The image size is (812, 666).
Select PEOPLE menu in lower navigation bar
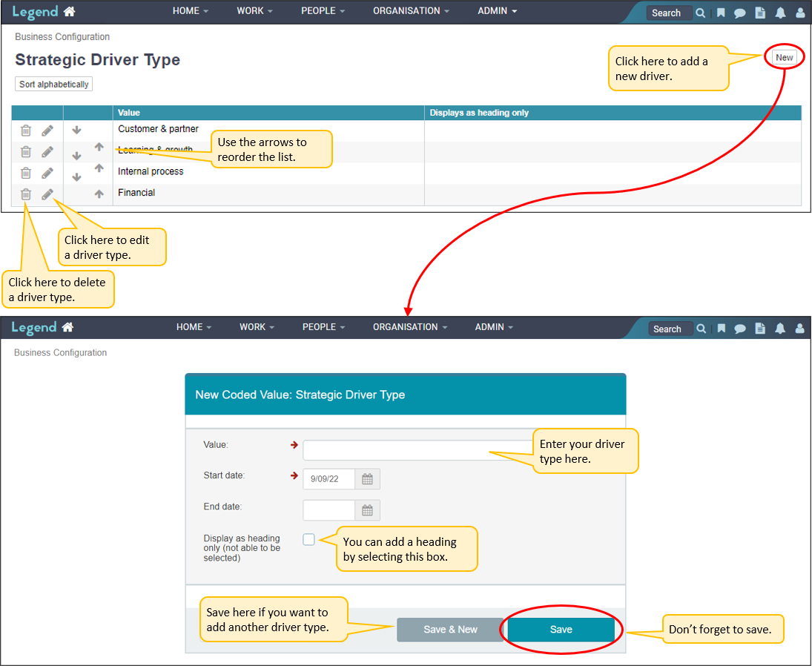(x=324, y=327)
